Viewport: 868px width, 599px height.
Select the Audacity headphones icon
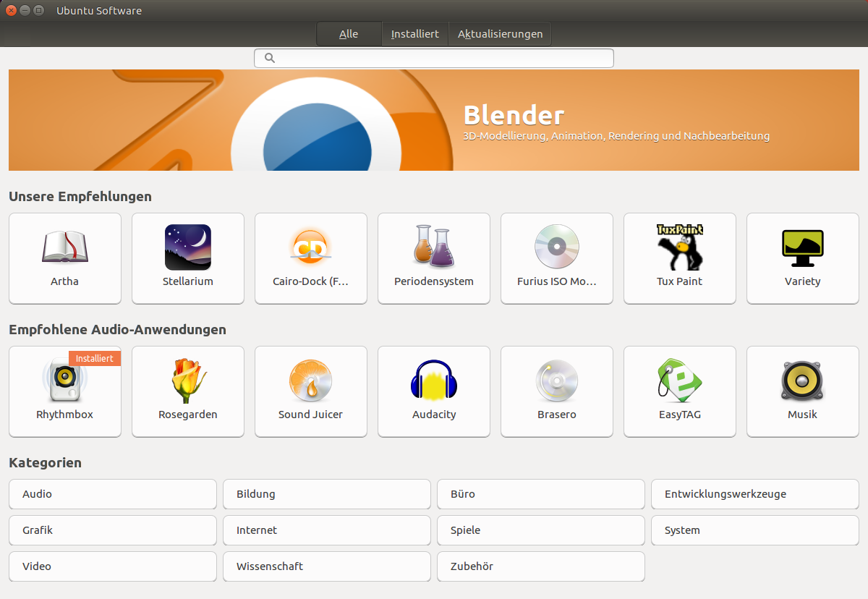434,380
